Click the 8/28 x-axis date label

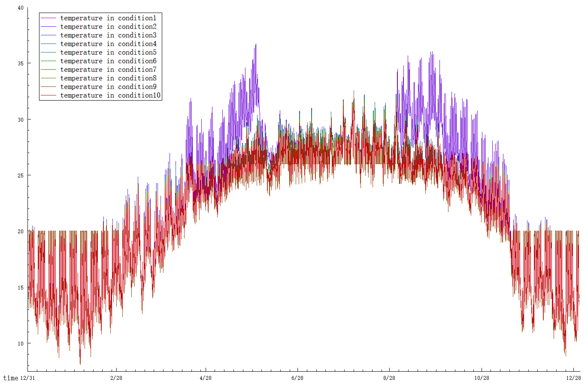point(389,378)
